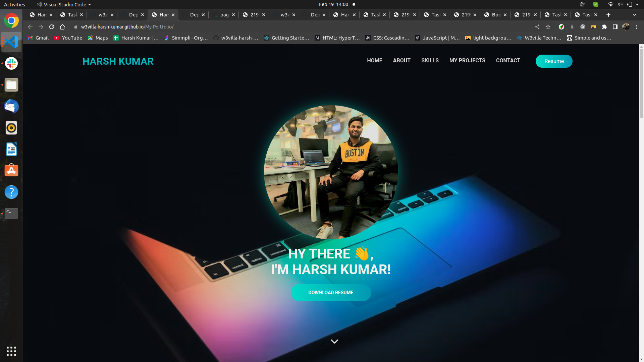Open the Gmail bookmark
Viewport: 644px width, 362px height.
click(x=38, y=38)
